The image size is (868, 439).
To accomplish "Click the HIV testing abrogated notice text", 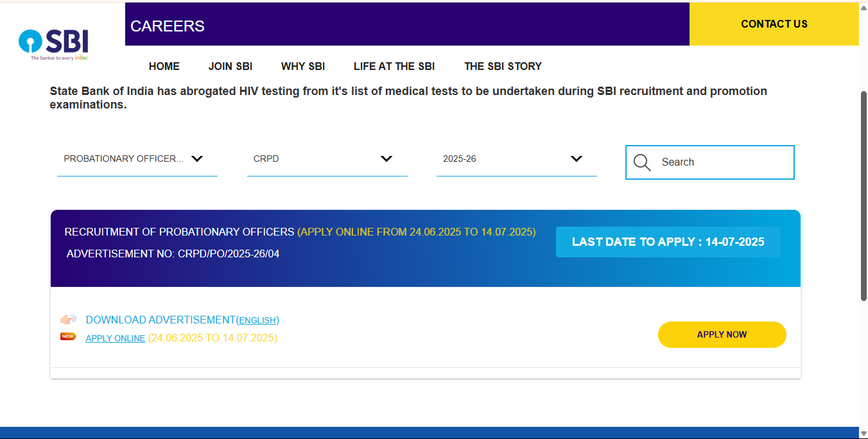I will (408, 98).
